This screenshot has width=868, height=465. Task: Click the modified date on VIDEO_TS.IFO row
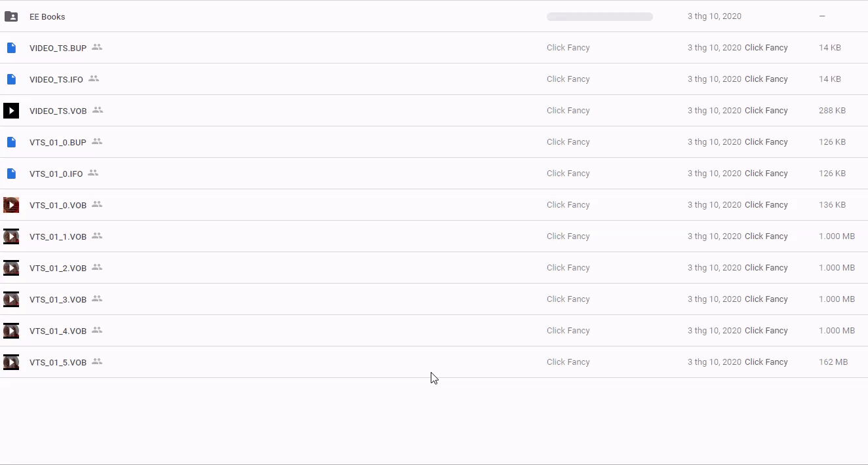point(714,79)
